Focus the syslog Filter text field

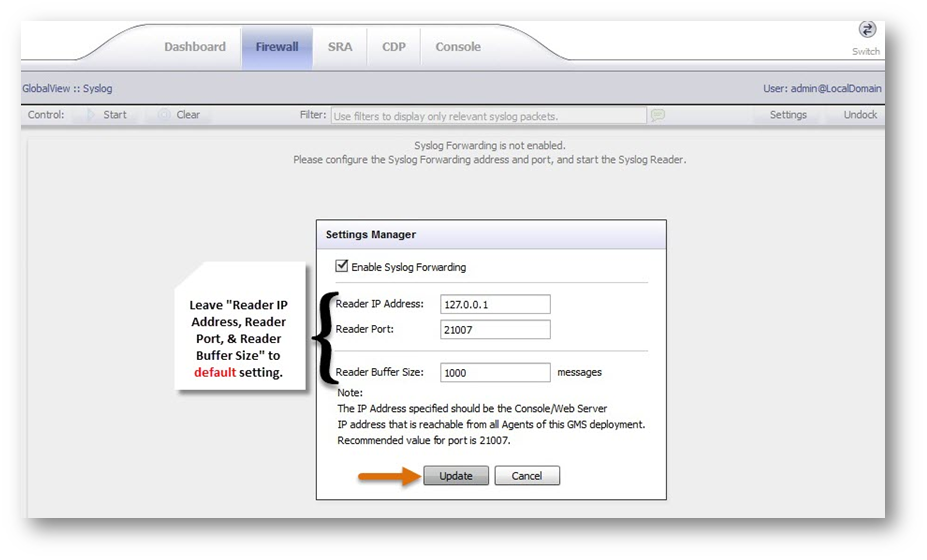click(x=488, y=116)
